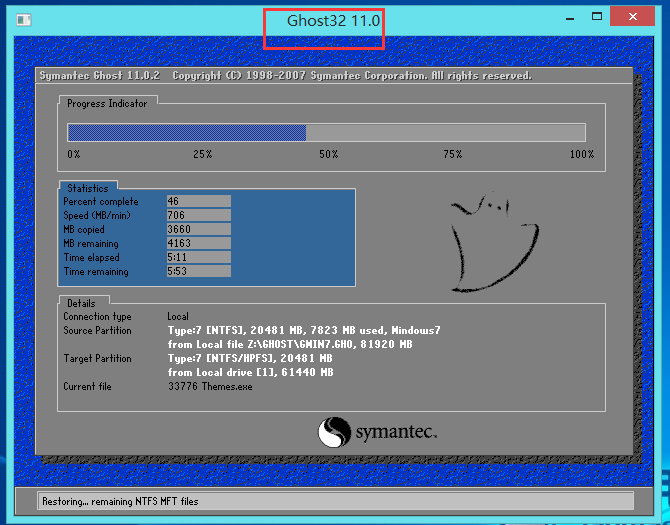Click the MB remaining value 4163

199,243
